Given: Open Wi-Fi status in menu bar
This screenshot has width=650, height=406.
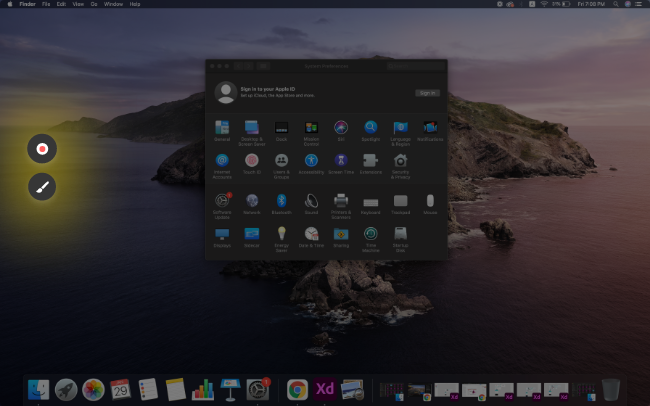Looking at the screenshot, I should click(x=544, y=4).
